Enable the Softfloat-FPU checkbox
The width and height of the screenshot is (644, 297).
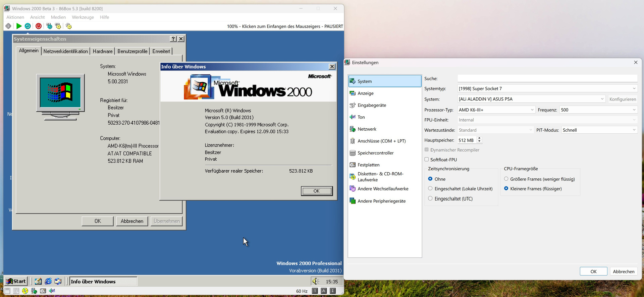pos(427,160)
